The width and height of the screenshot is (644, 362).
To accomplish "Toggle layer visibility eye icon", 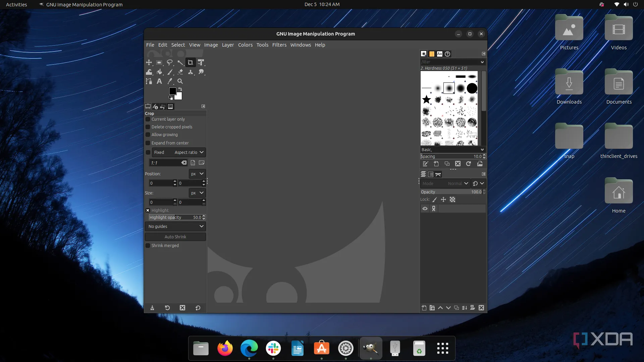I will [425, 208].
